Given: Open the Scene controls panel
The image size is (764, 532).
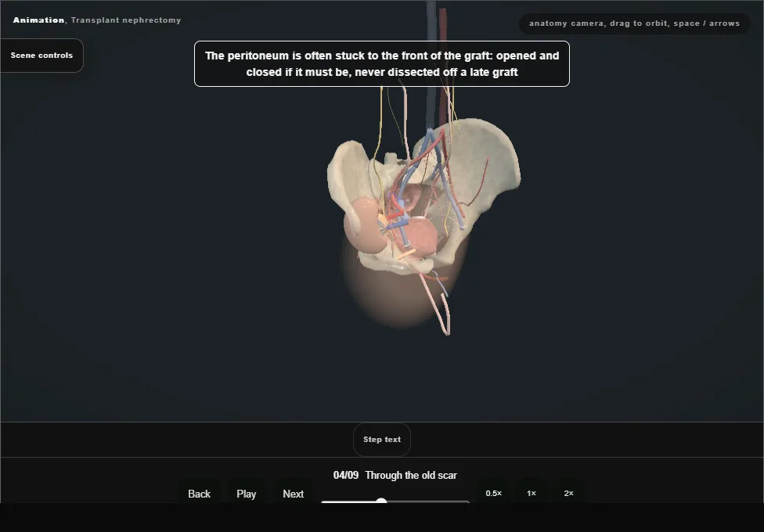Looking at the screenshot, I should click(x=42, y=56).
